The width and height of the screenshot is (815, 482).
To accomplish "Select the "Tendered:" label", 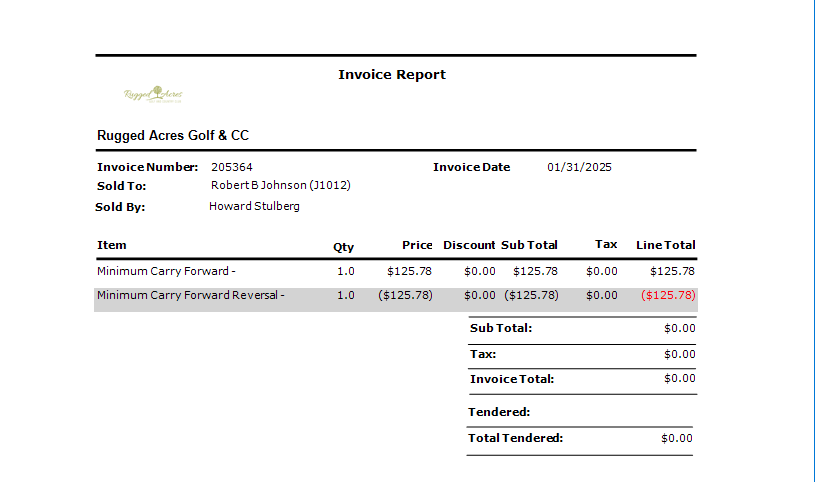I will click(499, 412).
